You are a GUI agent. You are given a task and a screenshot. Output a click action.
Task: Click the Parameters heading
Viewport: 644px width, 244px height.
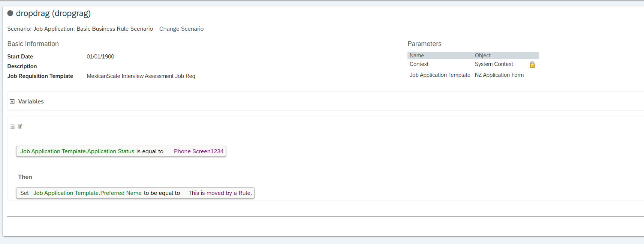tap(424, 44)
